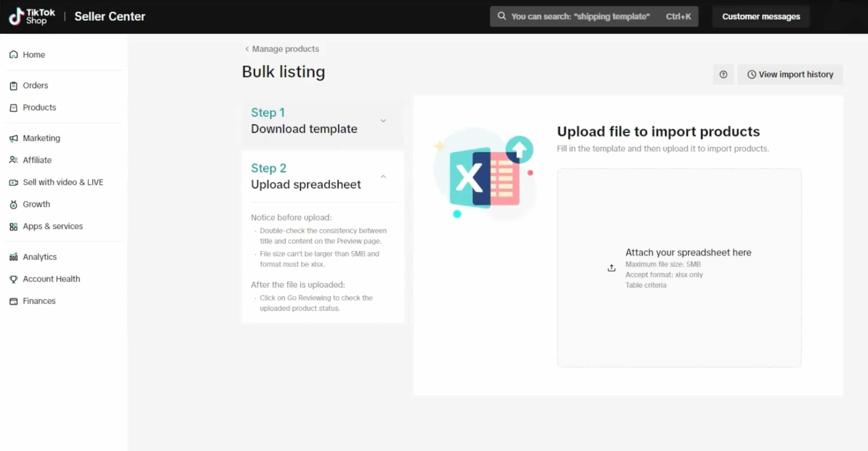Screen dimensions: 868x451
Task: Open the Growth section
Action: pos(36,204)
